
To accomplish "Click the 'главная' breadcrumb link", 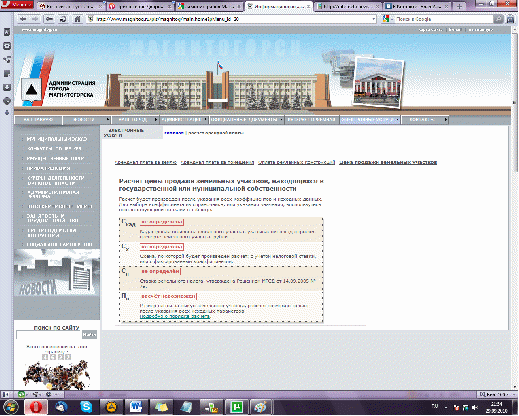I will (x=174, y=133).
